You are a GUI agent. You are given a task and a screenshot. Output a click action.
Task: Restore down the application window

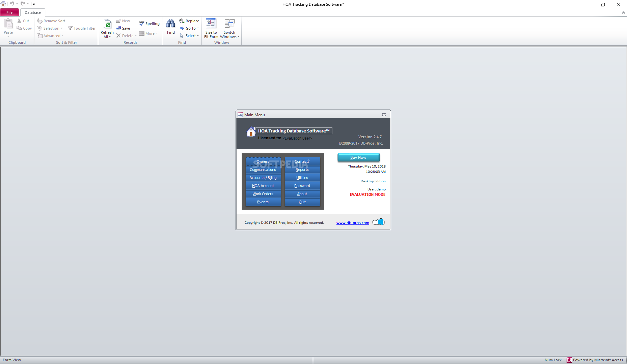603,5
